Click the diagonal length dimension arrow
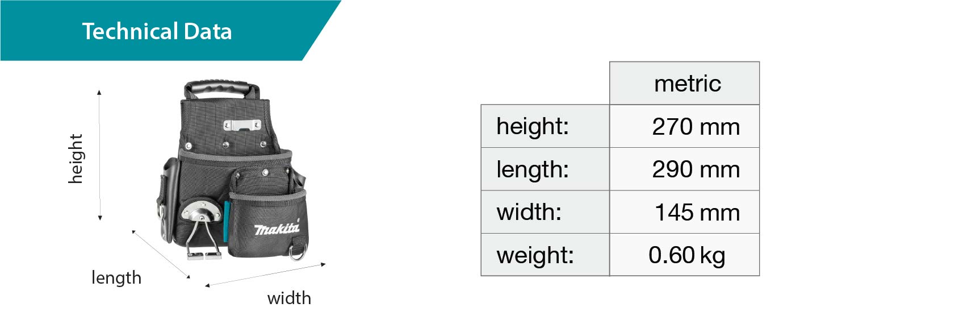This screenshot has height=324, width=980. 161,254
